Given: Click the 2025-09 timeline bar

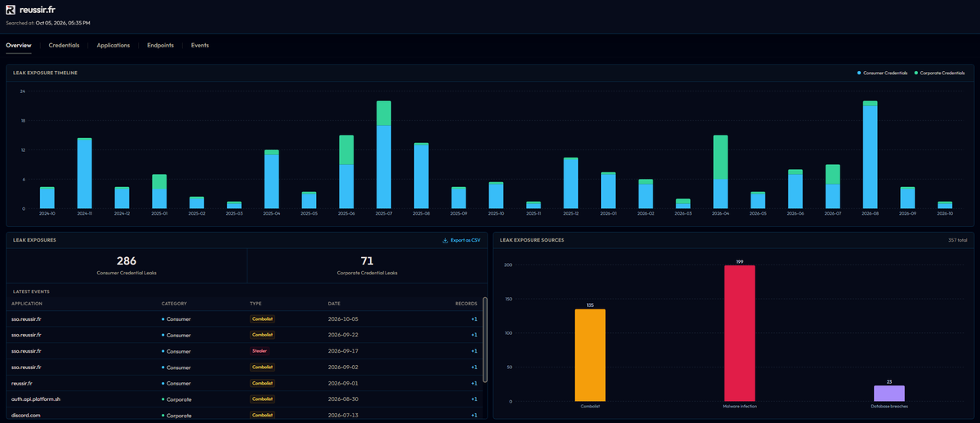Looking at the screenshot, I should 459,198.
